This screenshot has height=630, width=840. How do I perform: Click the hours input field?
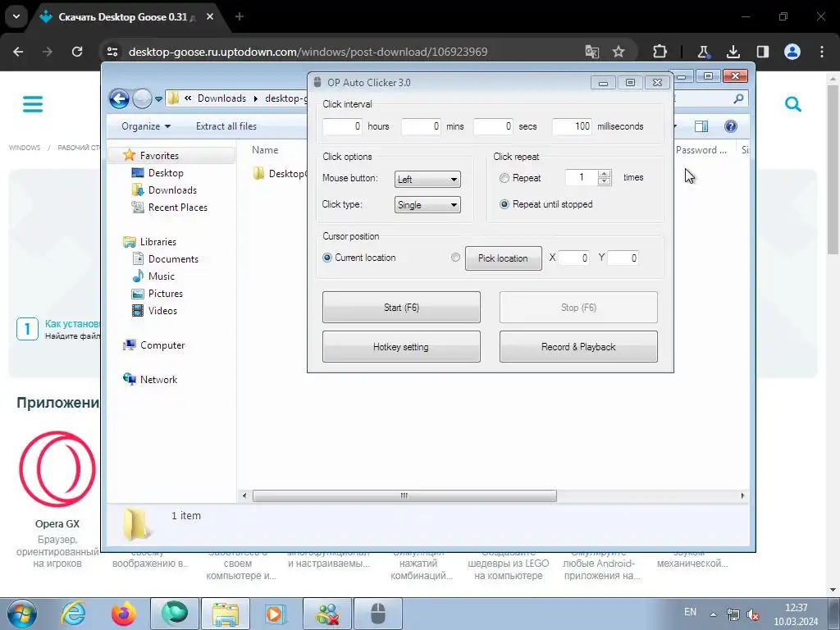click(342, 126)
